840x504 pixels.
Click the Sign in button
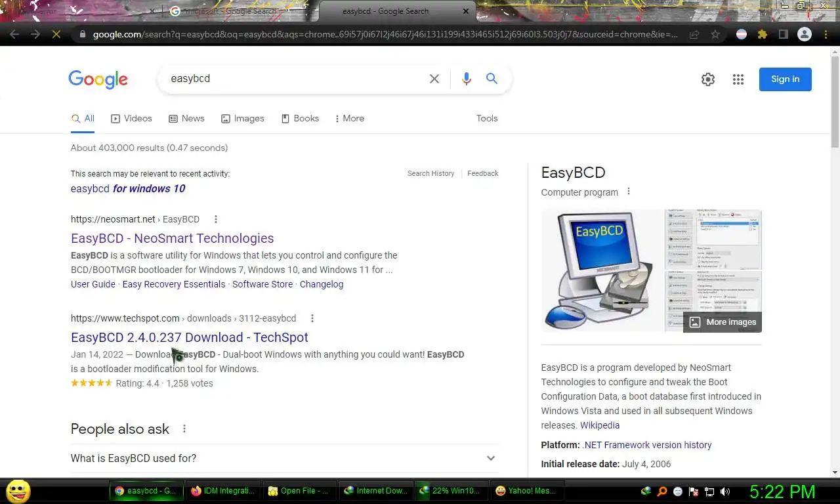(785, 79)
